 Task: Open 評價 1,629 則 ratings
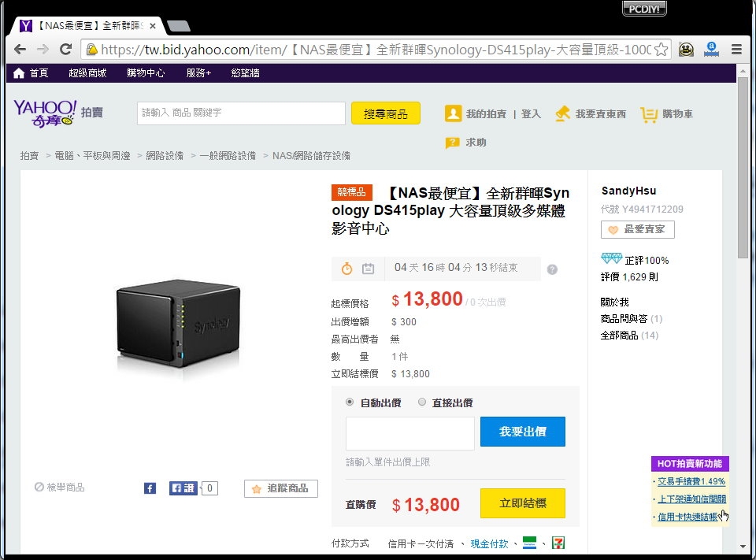tap(629, 277)
